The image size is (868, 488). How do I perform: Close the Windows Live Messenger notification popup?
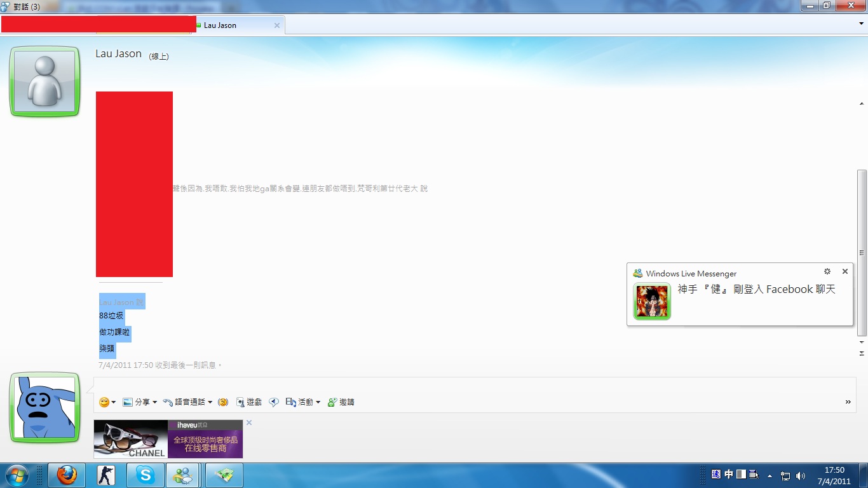click(844, 271)
